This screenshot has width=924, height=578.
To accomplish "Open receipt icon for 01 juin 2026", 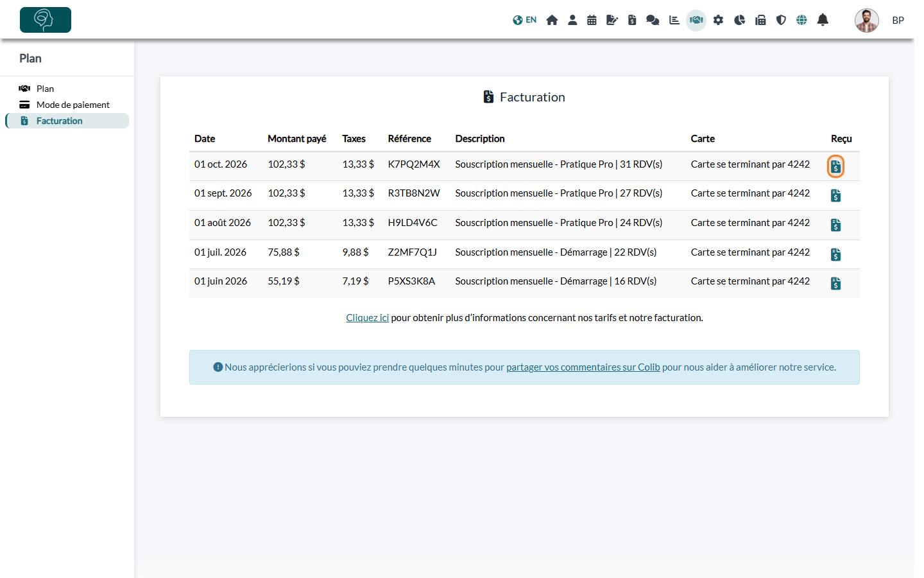I will point(835,283).
